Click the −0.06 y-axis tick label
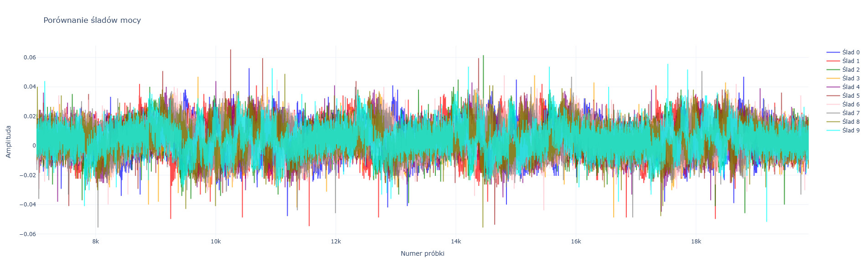868x274 pixels. point(28,234)
